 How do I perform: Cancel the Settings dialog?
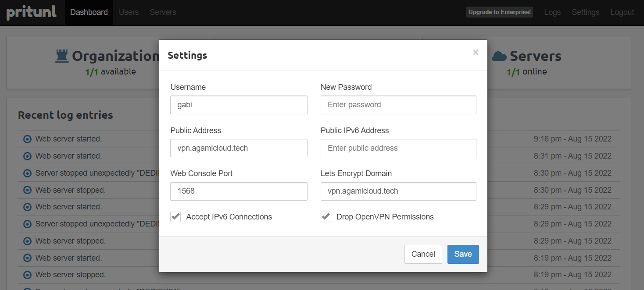tap(423, 254)
